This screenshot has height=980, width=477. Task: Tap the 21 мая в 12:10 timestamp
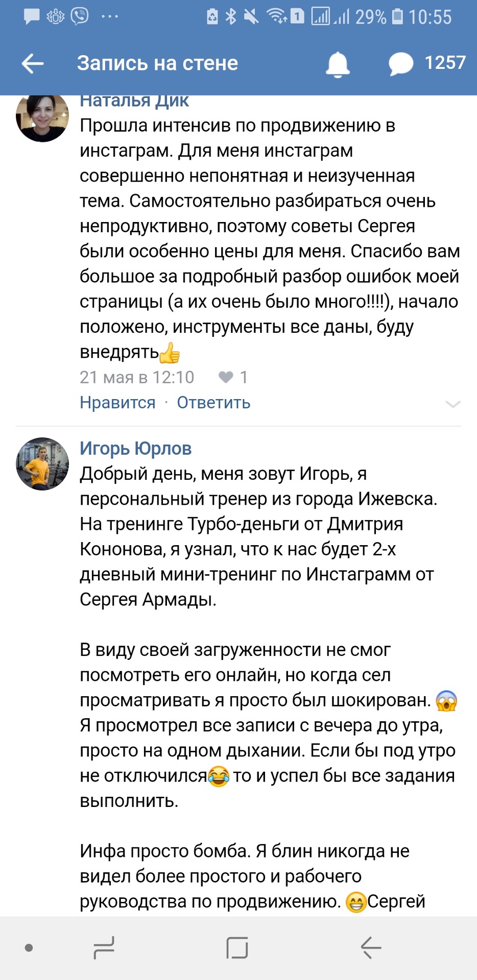137,377
